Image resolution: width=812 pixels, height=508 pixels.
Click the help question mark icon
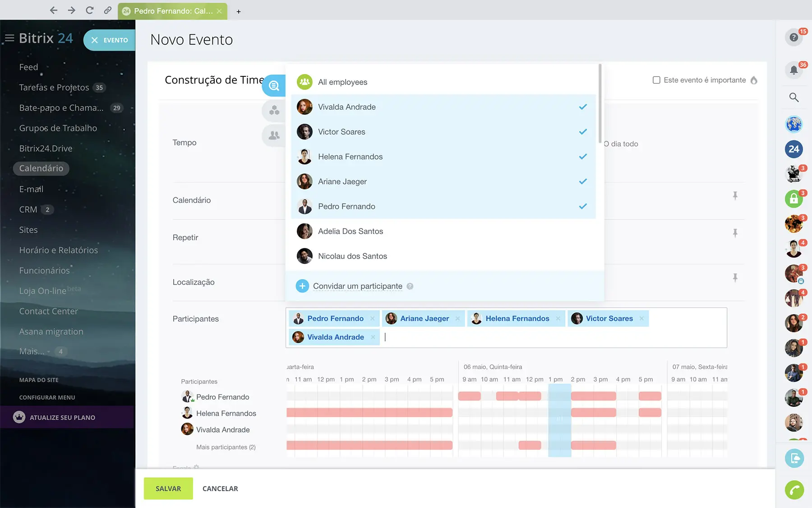[794, 37]
